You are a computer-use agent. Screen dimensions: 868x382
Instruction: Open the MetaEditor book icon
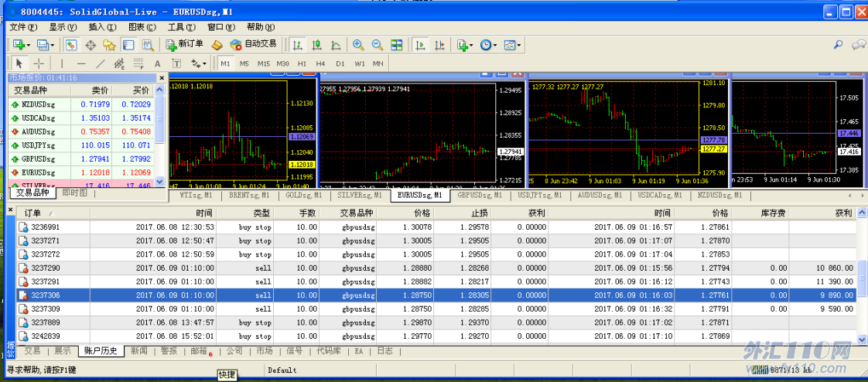click(217, 45)
